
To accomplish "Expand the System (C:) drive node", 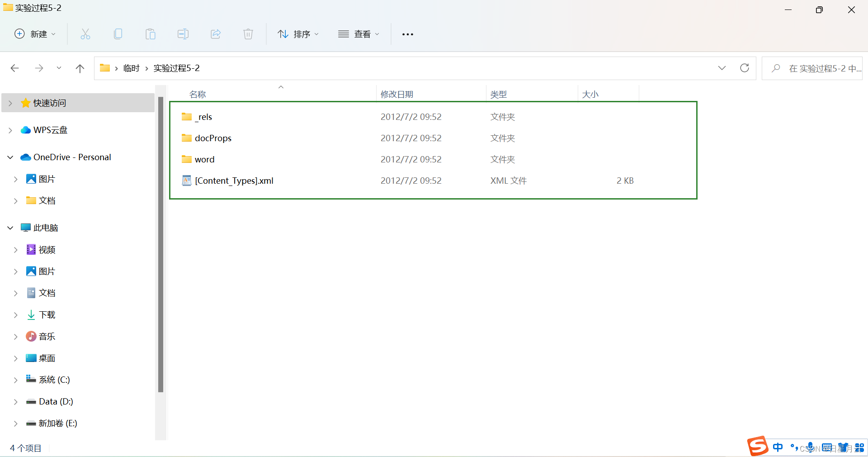I will pos(16,380).
